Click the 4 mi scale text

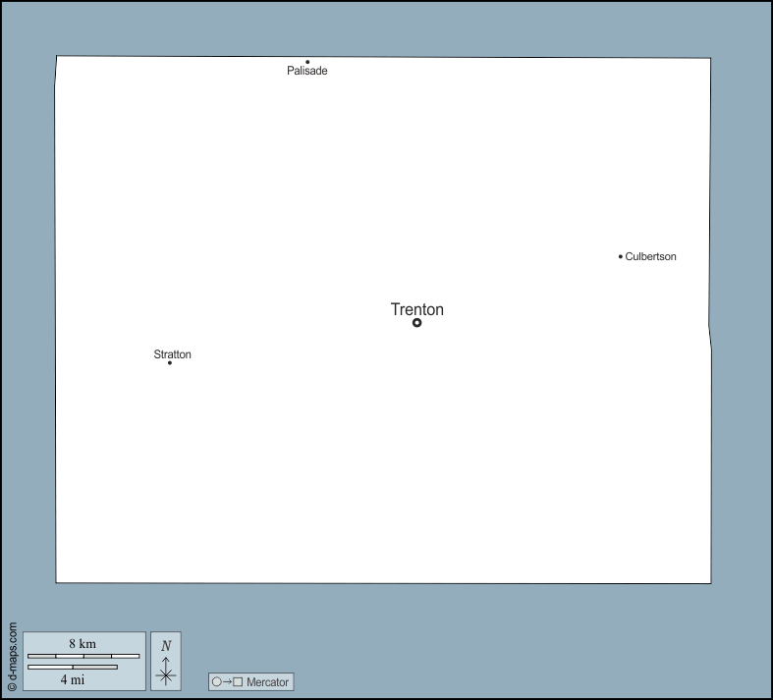[x=73, y=679]
